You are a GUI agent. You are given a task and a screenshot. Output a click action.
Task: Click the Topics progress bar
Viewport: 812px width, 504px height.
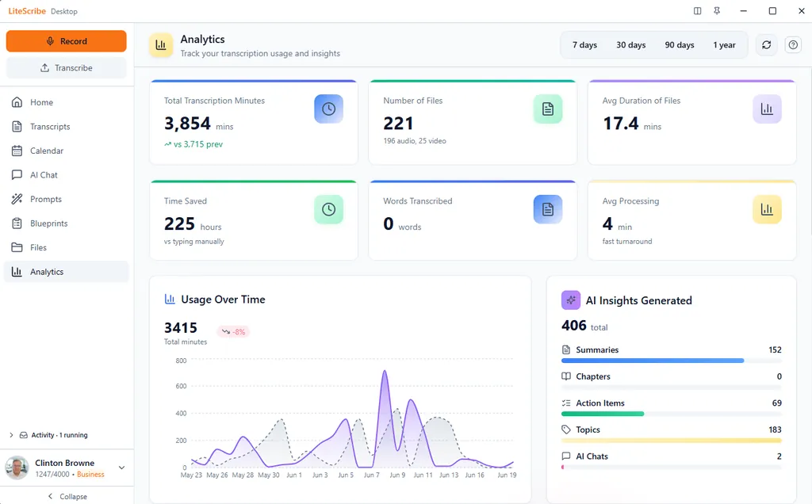point(671,441)
